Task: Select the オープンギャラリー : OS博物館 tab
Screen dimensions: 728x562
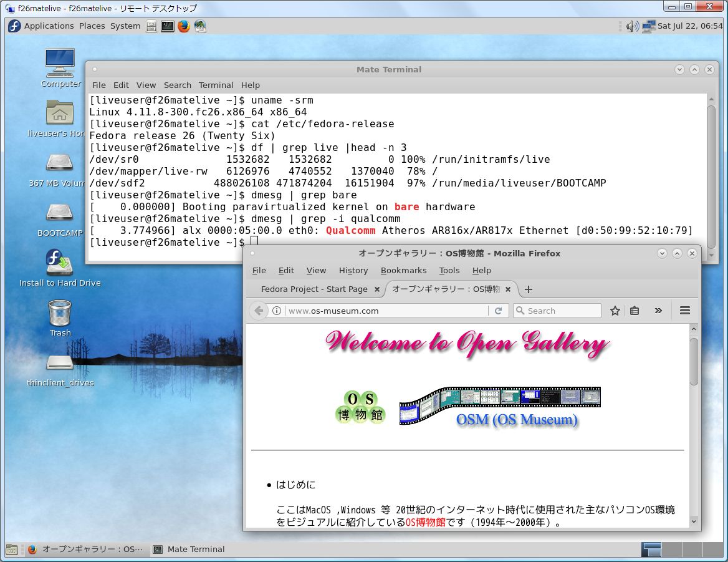Action: tap(446, 289)
